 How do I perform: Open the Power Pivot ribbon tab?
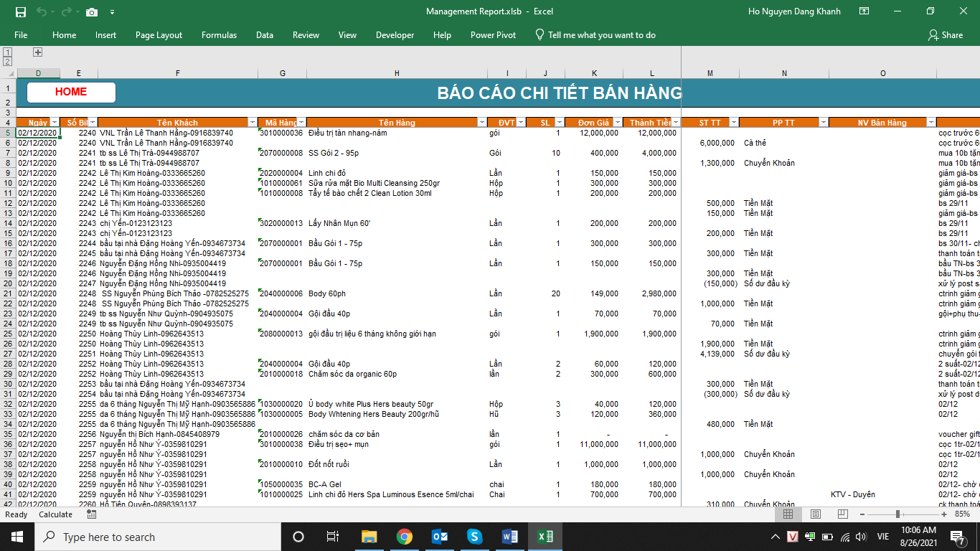[493, 35]
